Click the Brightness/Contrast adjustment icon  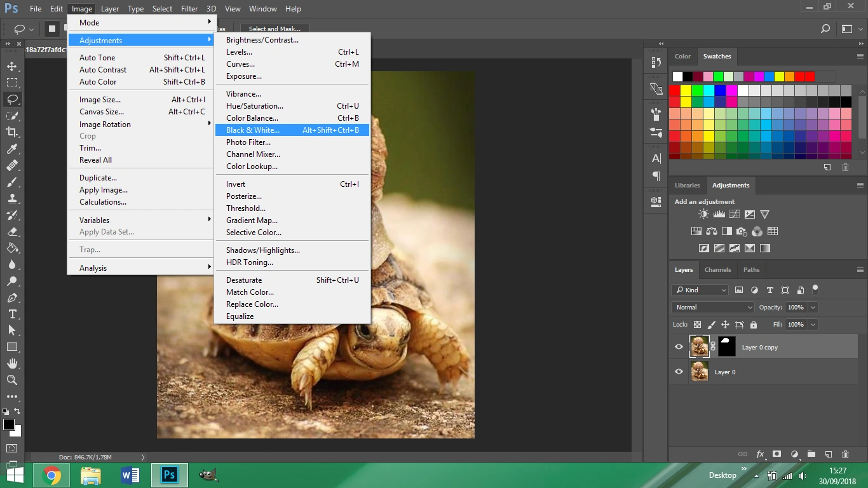[703, 215]
